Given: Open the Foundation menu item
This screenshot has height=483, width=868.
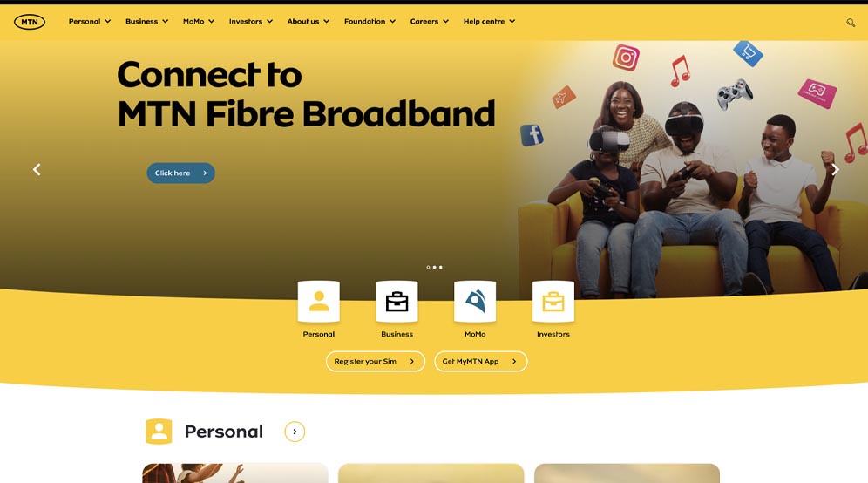Looking at the screenshot, I should [370, 21].
